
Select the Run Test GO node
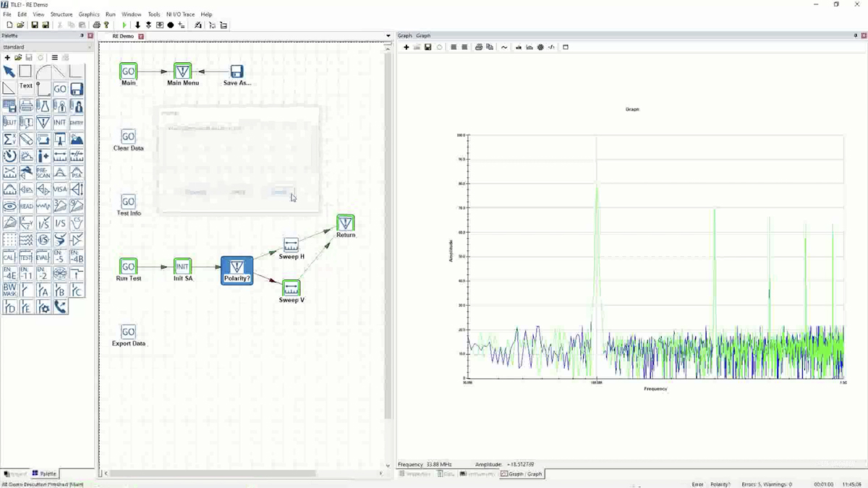(x=128, y=267)
